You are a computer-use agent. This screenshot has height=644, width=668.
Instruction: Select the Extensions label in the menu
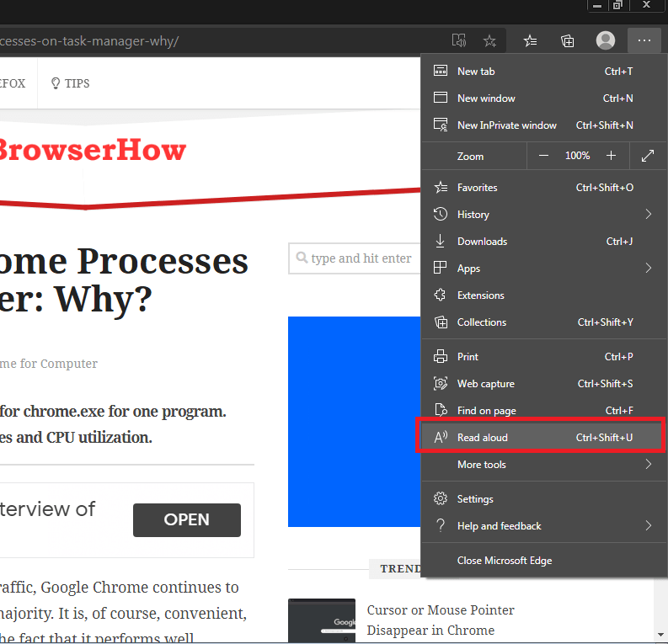point(480,295)
